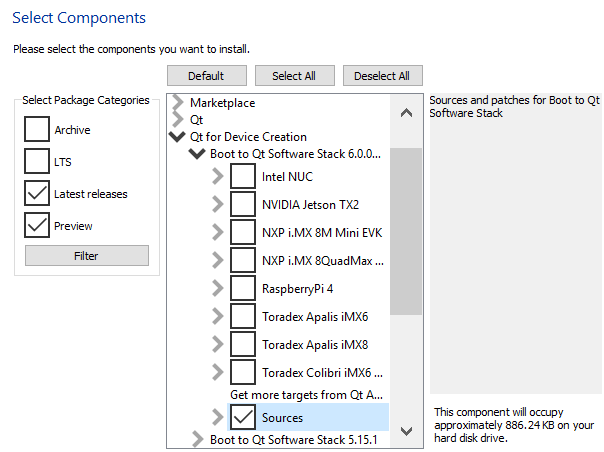Expand the Sources item chevron
Image resolution: width=604 pixels, height=452 pixels.
click(x=218, y=417)
